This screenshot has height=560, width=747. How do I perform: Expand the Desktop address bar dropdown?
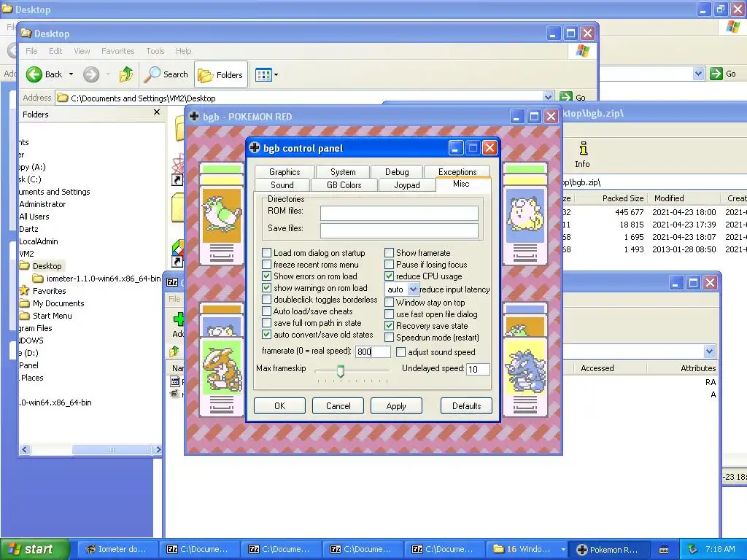point(549,97)
